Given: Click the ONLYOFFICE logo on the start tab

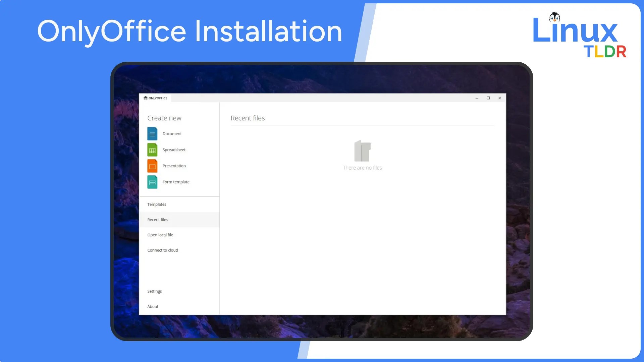Looking at the screenshot, I should click(156, 98).
